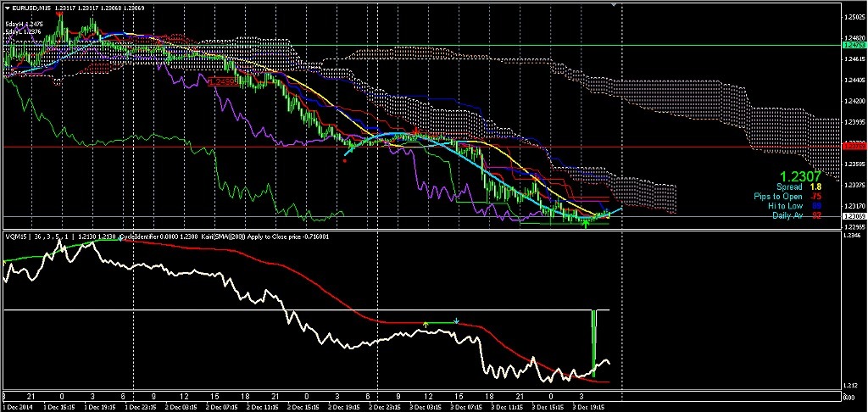Image resolution: width=868 pixels, height=412 pixels.
Task: Select the Spread label
Action: 789,187
